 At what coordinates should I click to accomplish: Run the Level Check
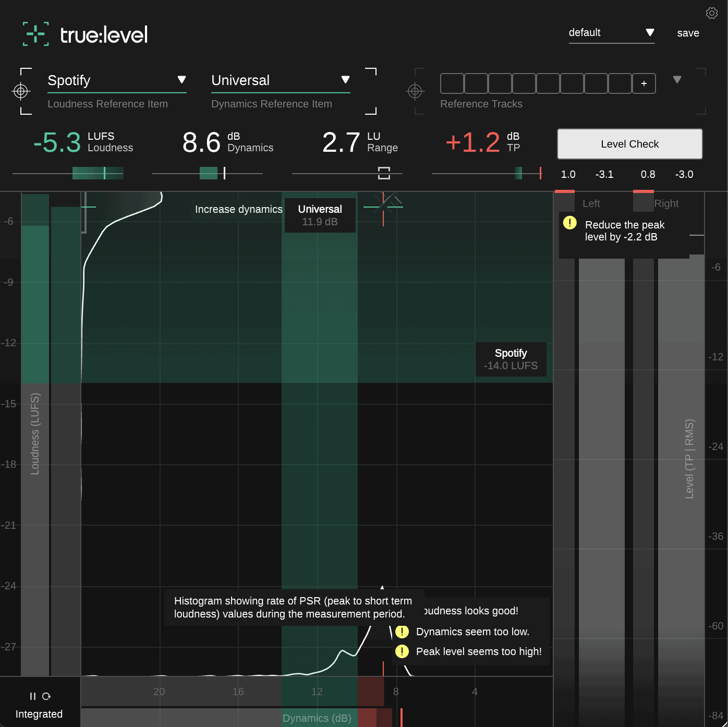[630, 144]
